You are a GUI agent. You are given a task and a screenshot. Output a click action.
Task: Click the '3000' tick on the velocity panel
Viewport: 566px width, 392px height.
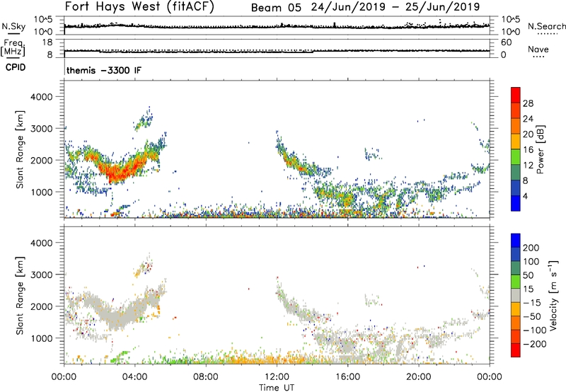tap(42, 275)
